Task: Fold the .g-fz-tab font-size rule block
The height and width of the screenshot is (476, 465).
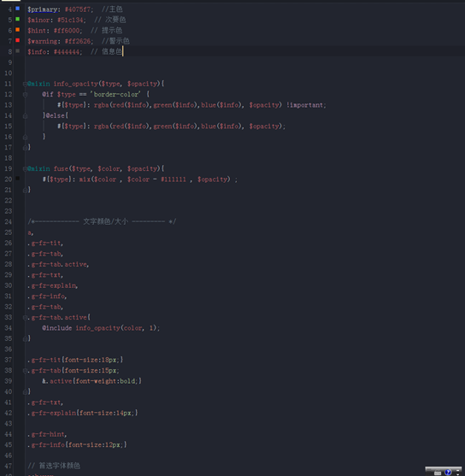Action: (25, 371)
